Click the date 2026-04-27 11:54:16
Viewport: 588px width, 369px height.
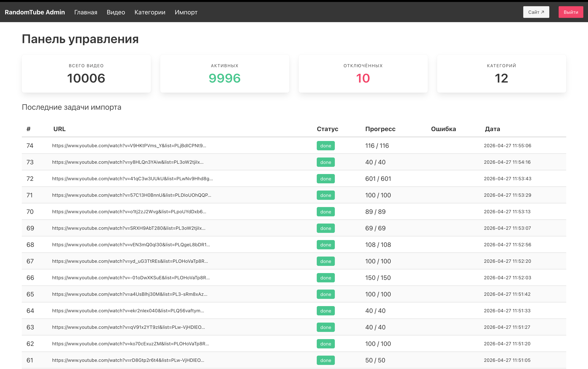tap(507, 162)
